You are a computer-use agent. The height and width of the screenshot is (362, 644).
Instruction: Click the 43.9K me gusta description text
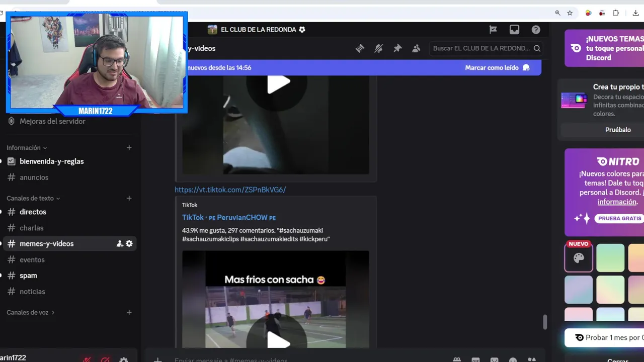256,235
